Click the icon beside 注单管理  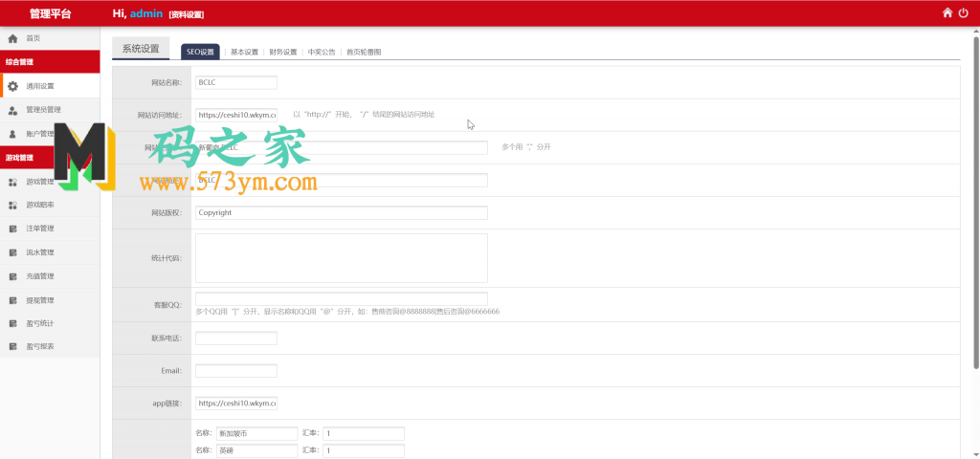pos(12,229)
